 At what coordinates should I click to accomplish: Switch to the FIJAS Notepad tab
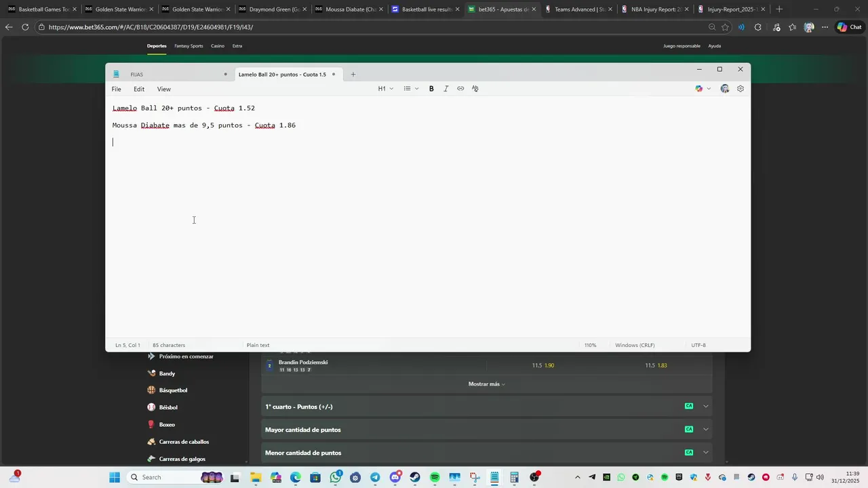[170, 75]
